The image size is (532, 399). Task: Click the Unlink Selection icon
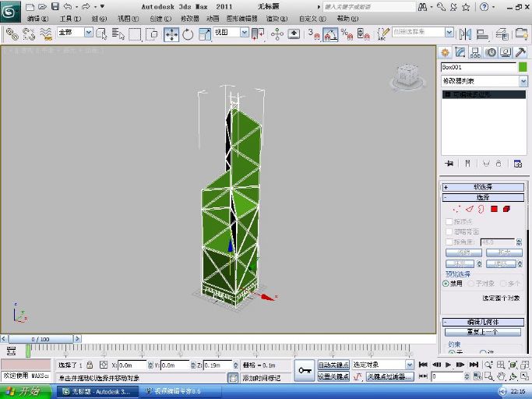[29, 34]
